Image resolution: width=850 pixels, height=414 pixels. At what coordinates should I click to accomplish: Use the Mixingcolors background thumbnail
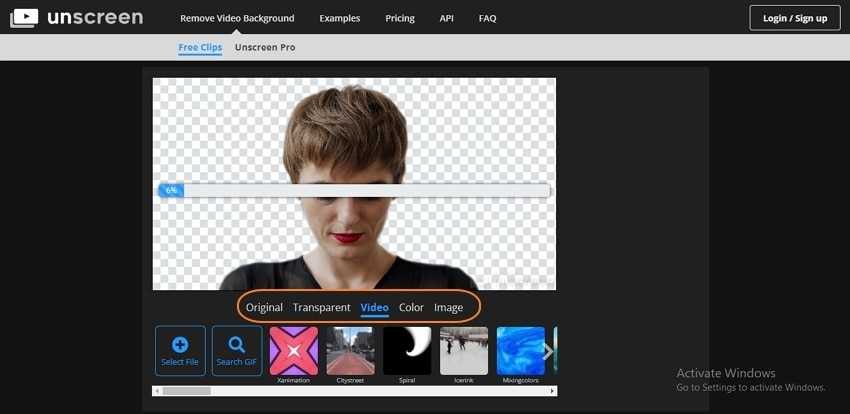tap(520, 351)
